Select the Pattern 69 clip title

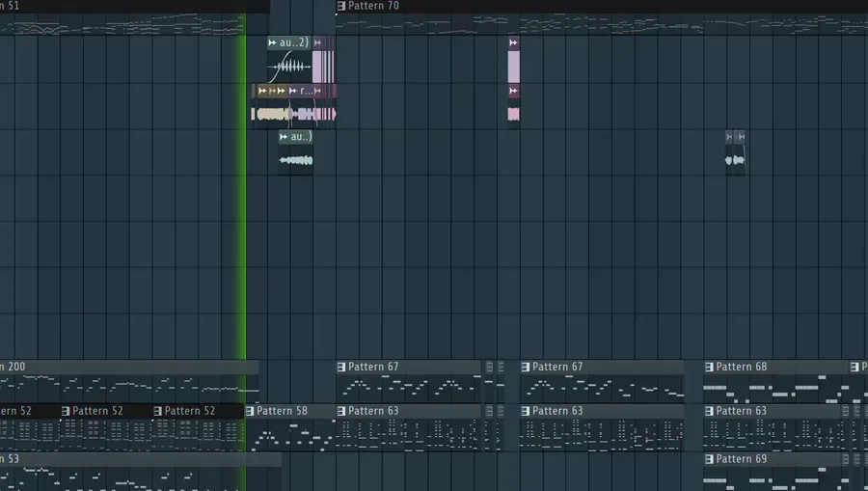tap(742, 459)
